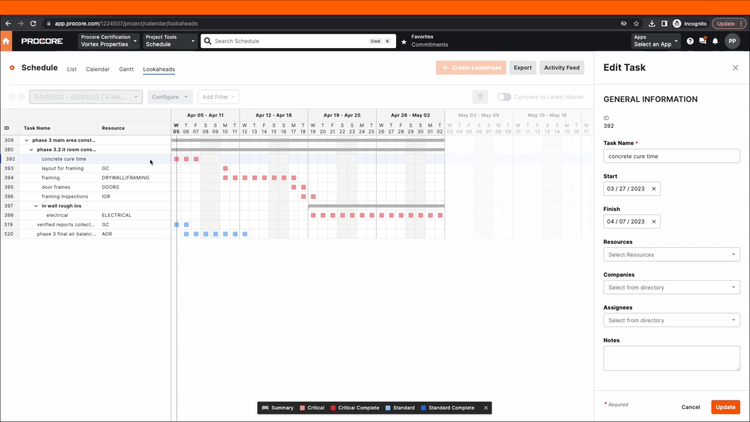Switch to the Calendar tab
The height and width of the screenshot is (422, 750).
coord(98,69)
